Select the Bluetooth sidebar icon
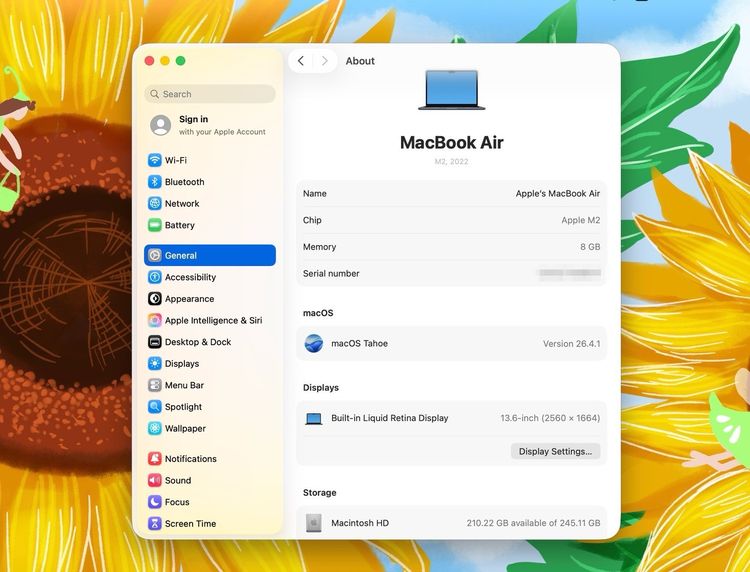Screen dimensions: 750x572 [154, 182]
